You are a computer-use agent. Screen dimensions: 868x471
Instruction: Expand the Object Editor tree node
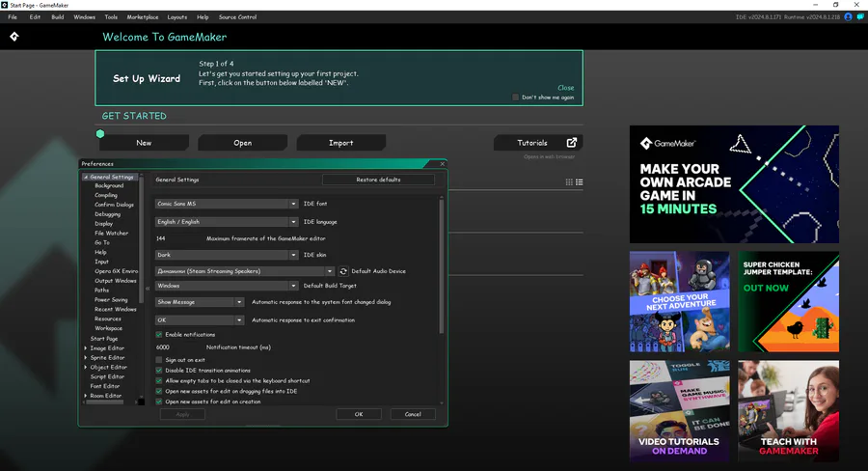[x=86, y=367]
